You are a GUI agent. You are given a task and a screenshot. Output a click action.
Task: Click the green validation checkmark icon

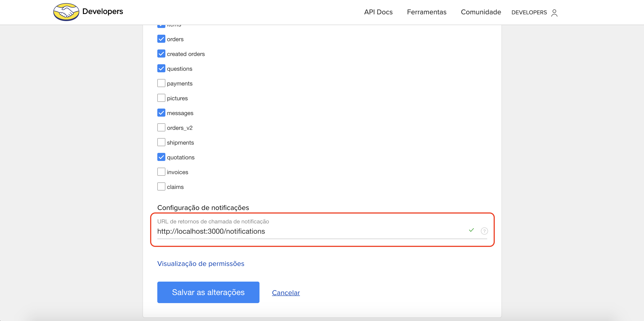click(x=471, y=230)
